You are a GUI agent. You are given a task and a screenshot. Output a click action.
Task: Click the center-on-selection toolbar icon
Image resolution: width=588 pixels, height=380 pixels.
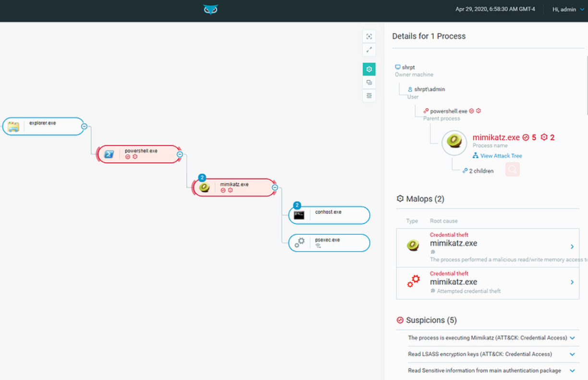pos(369,37)
